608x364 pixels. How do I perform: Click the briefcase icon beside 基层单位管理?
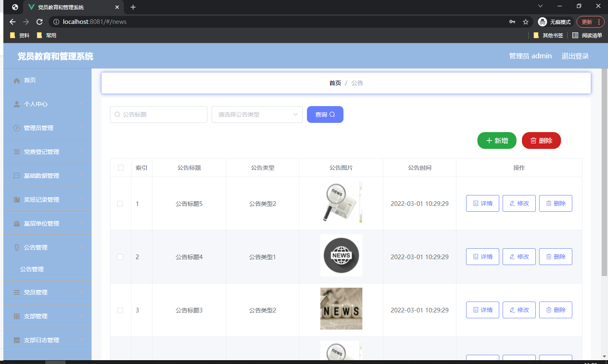[x=17, y=224]
